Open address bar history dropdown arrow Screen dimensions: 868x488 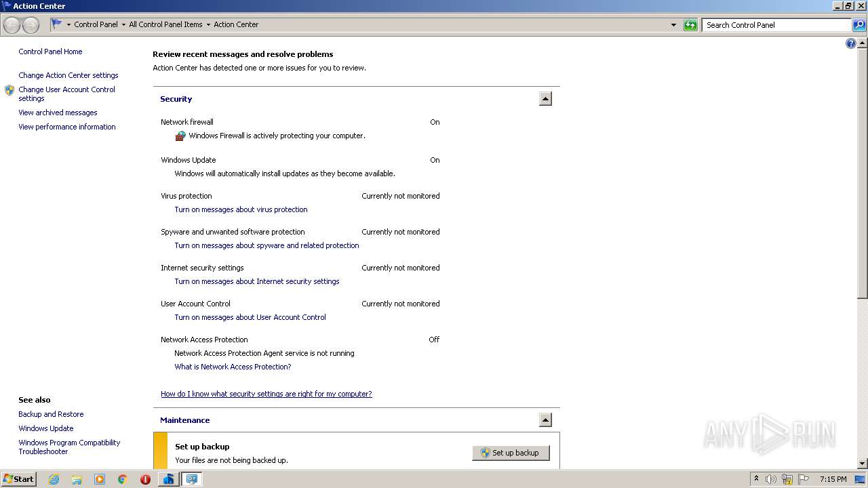673,25
